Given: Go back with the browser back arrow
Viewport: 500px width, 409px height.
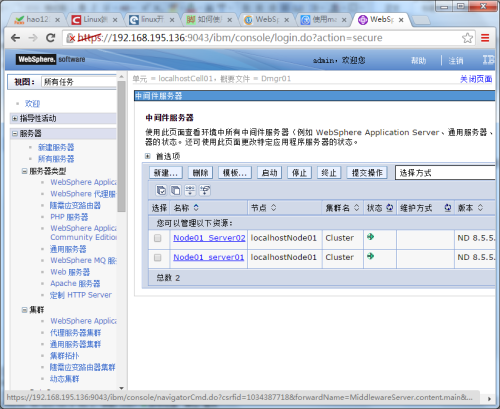Looking at the screenshot, I should pos(15,38).
